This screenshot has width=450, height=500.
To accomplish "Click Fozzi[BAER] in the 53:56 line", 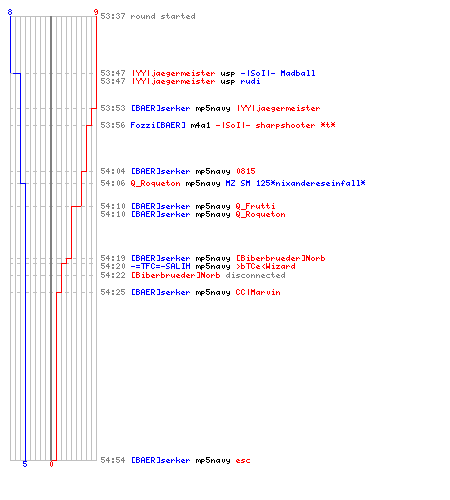I will [x=158, y=125].
